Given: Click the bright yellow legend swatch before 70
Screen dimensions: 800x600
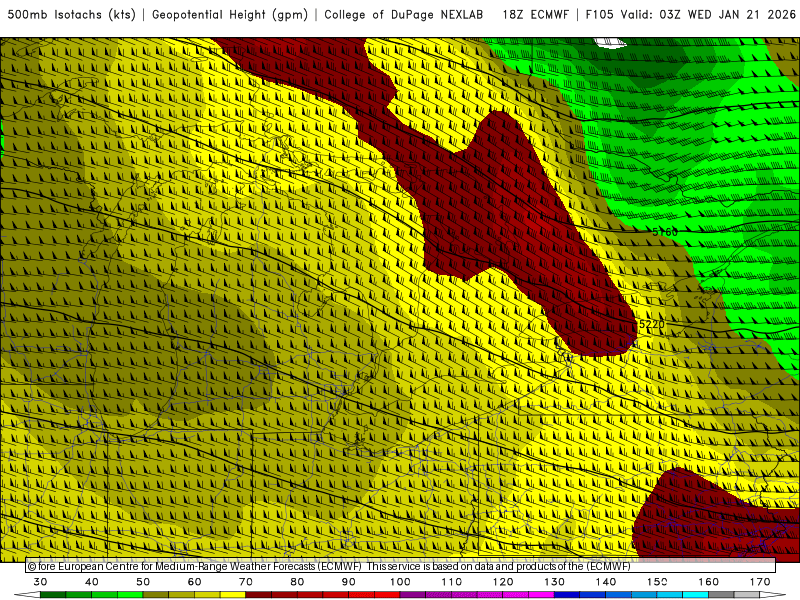Looking at the screenshot, I should coord(233,595).
